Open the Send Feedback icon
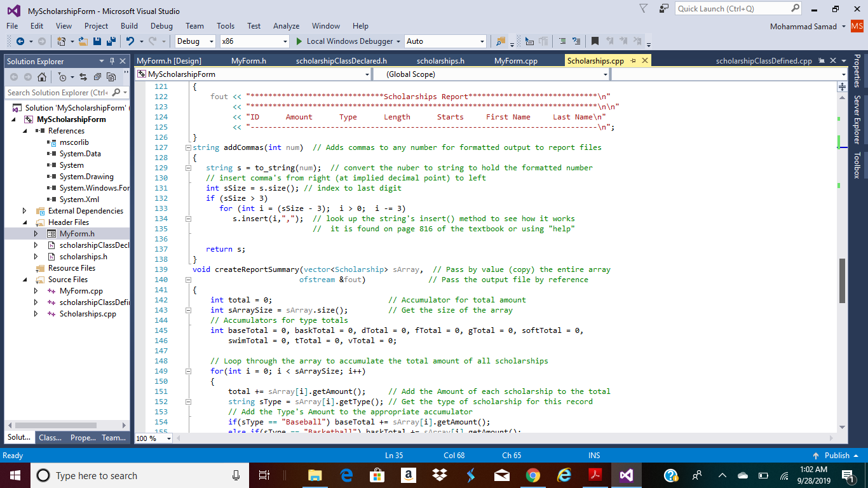 point(664,8)
